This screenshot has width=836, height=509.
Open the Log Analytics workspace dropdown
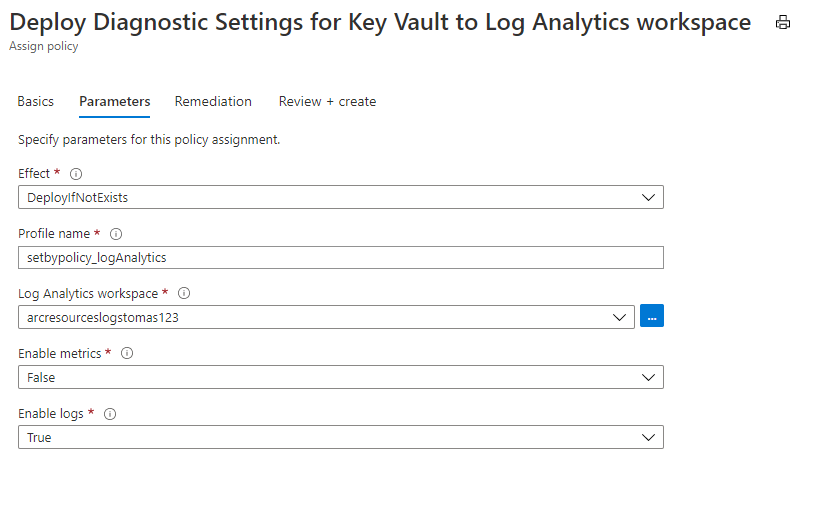[326, 317]
